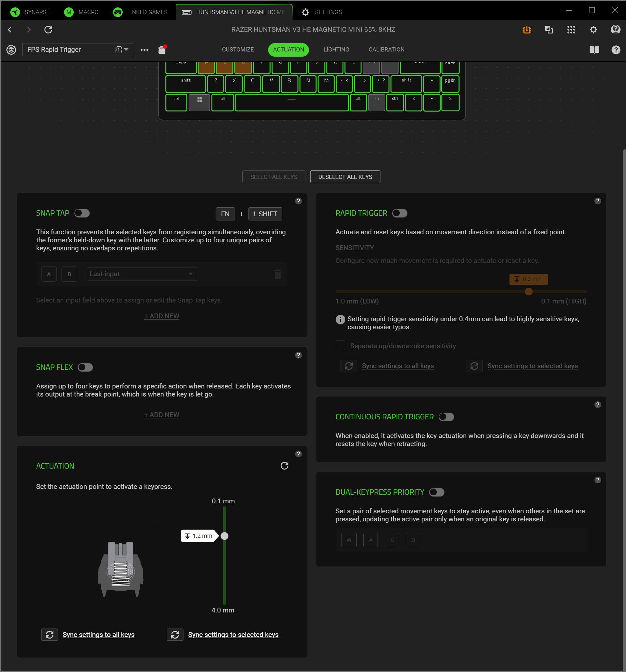The width and height of the screenshot is (626, 672).
Task: Open Snap Tap help tooltip icon
Action: 298,201
